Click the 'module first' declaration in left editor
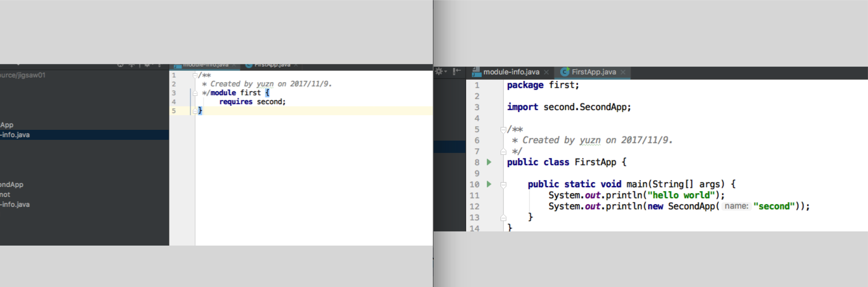The image size is (868, 287). (x=236, y=93)
